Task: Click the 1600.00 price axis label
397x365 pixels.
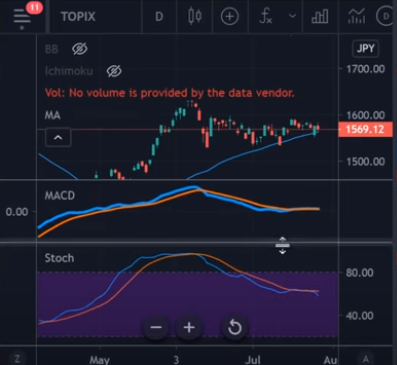Action: pyautogui.click(x=366, y=115)
